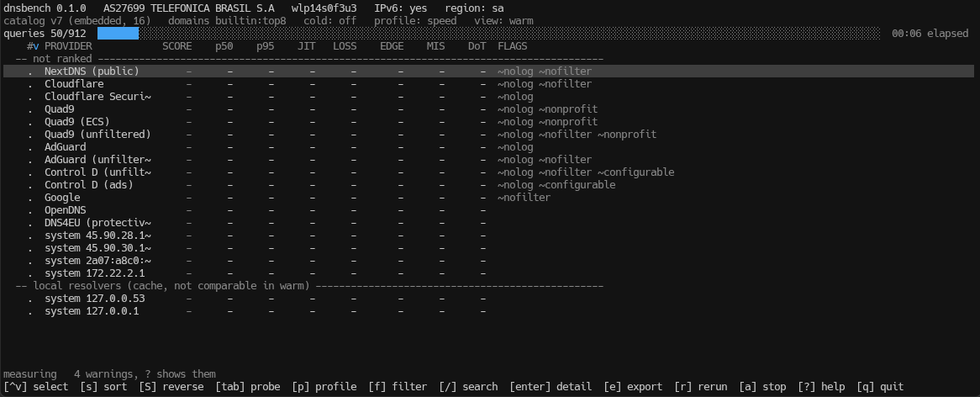The width and height of the screenshot is (980, 397).
Task: Click the [f] filter shortcut
Action: coord(398,387)
